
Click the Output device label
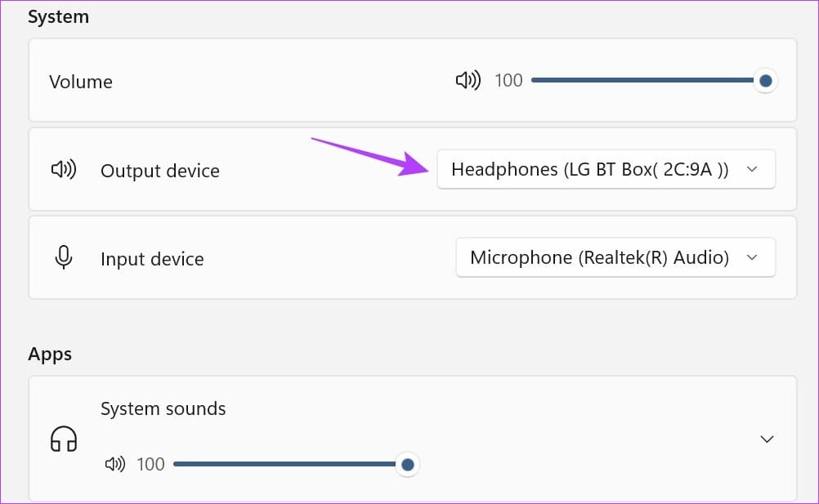(160, 171)
